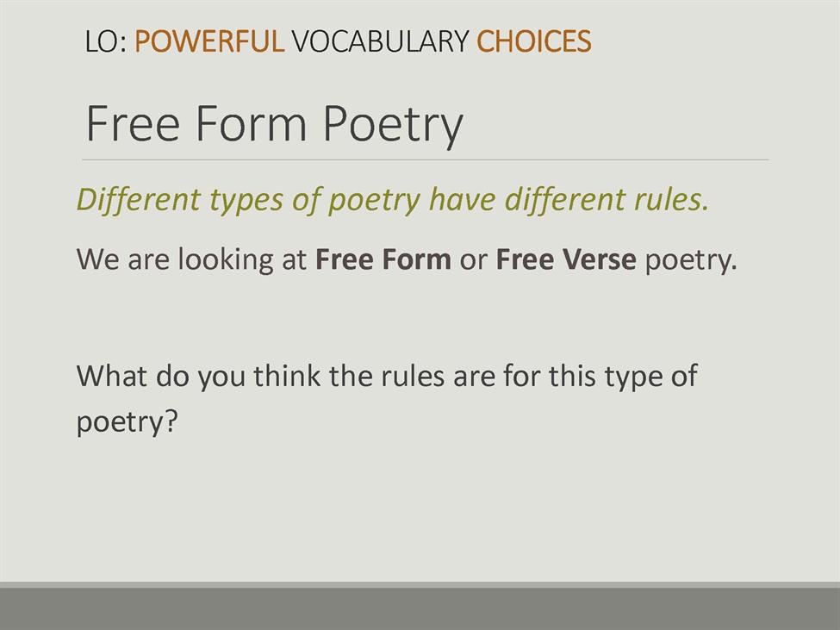Click the word VOCABULARY in the header
The height and width of the screenshot is (630, 840).
380,41
